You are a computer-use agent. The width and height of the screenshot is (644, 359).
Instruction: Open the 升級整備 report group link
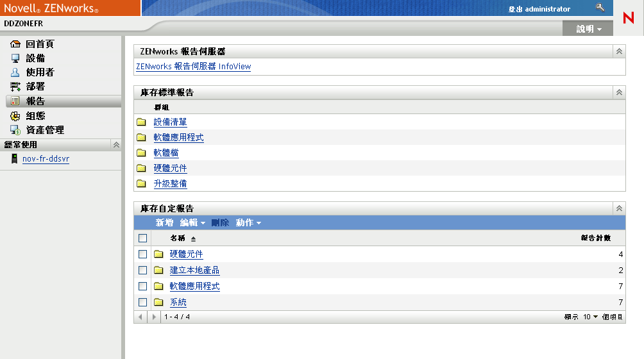170,183
